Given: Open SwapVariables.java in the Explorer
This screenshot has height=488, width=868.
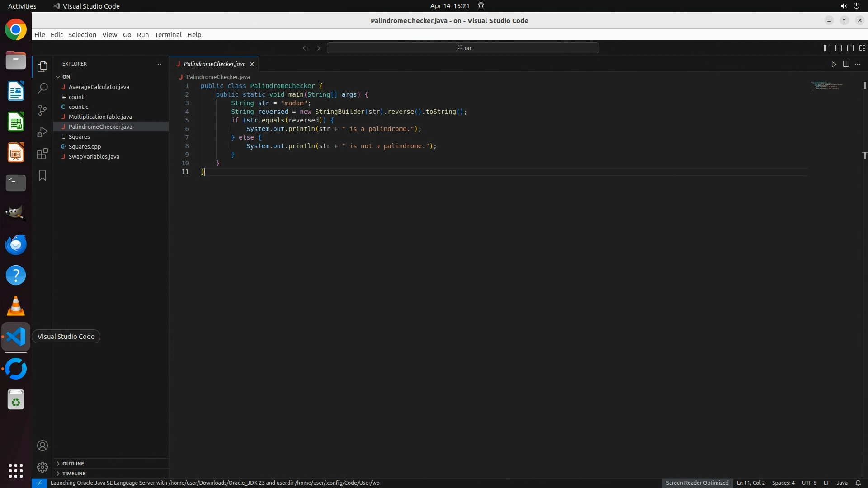Looking at the screenshot, I should point(94,156).
